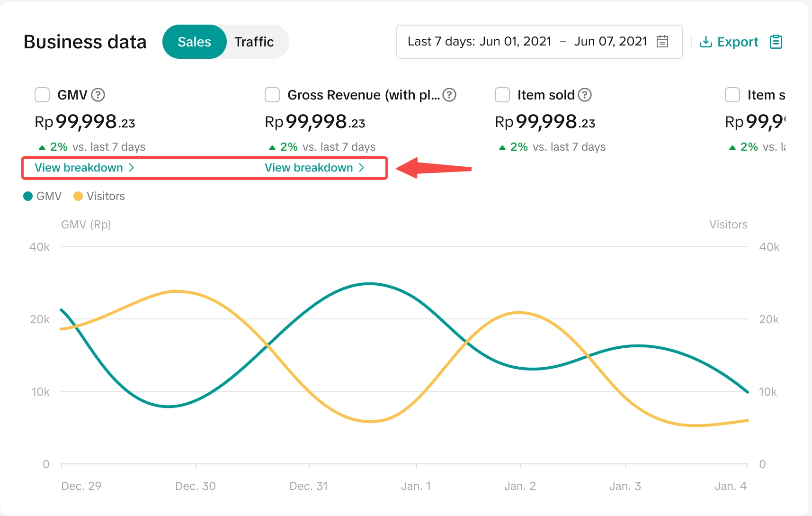The width and height of the screenshot is (812, 516).
Task: Click the GMV help question mark icon
Action: pyautogui.click(x=98, y=95)
